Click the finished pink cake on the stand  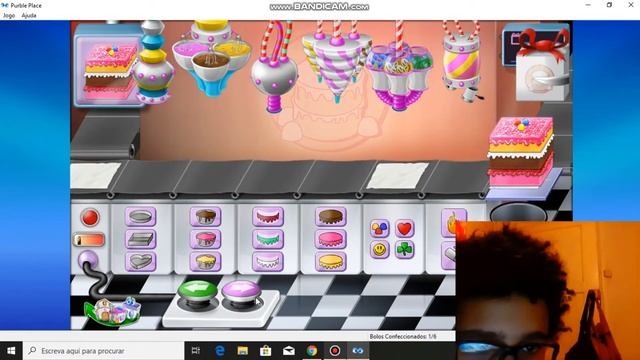point(521,152)
